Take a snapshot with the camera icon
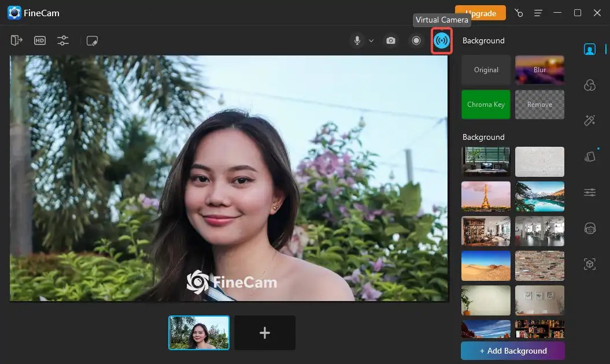The height and width of the screenshot is (364, 610). pos(390,40)
